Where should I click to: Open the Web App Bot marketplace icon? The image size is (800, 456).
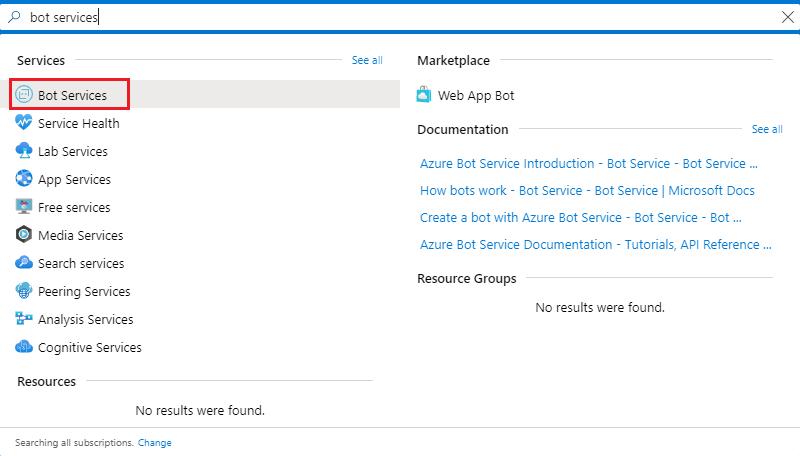(x=425, y=95)
